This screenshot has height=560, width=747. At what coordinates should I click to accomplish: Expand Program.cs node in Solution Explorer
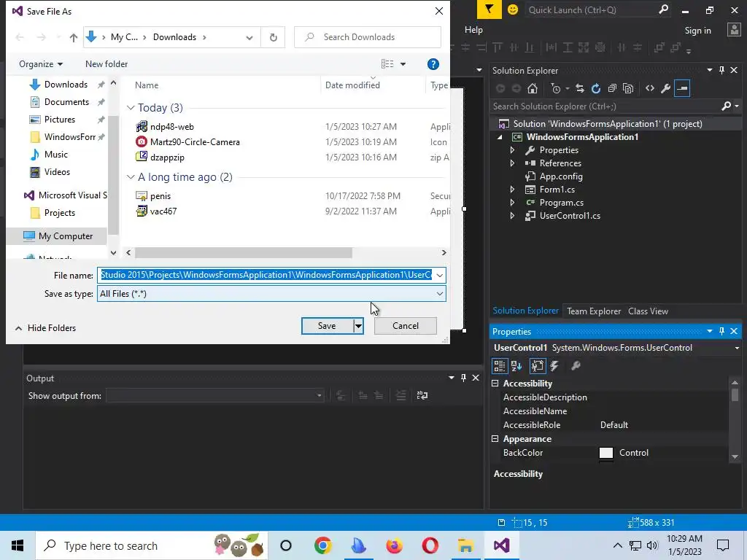point(512,203)
